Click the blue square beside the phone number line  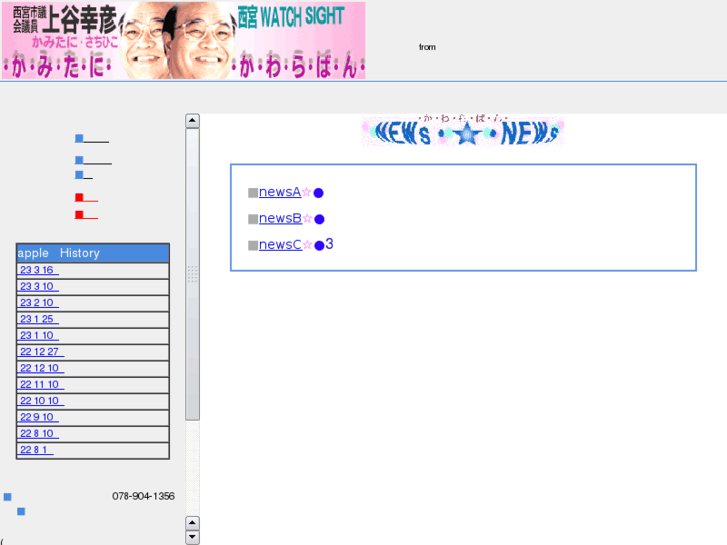[7, 497]
